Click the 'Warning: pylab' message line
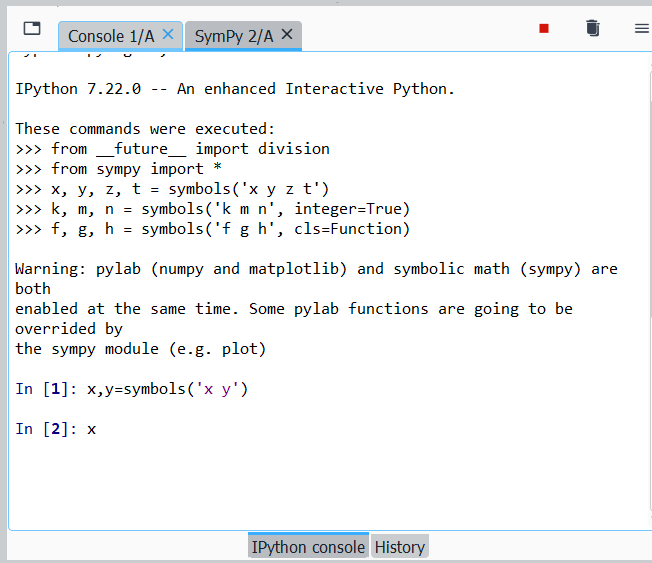Viewport: 652px width, 563px height. [316, 269]
